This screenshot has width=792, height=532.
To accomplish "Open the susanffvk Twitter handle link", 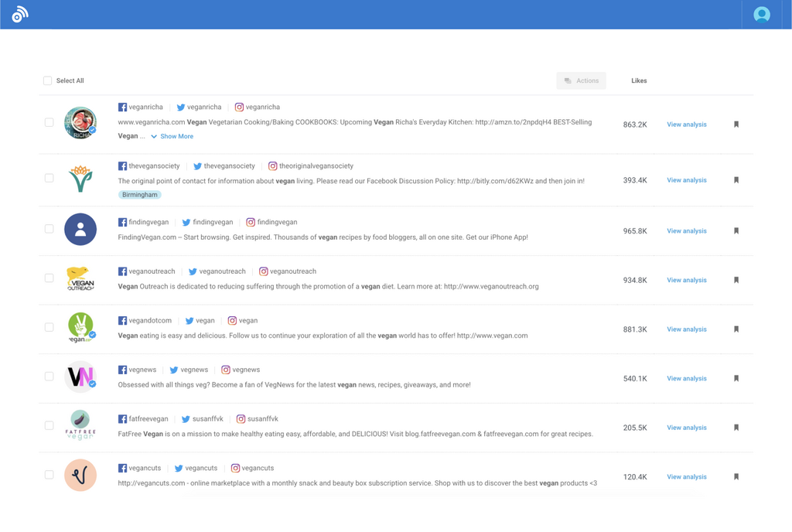I will 207,419.
